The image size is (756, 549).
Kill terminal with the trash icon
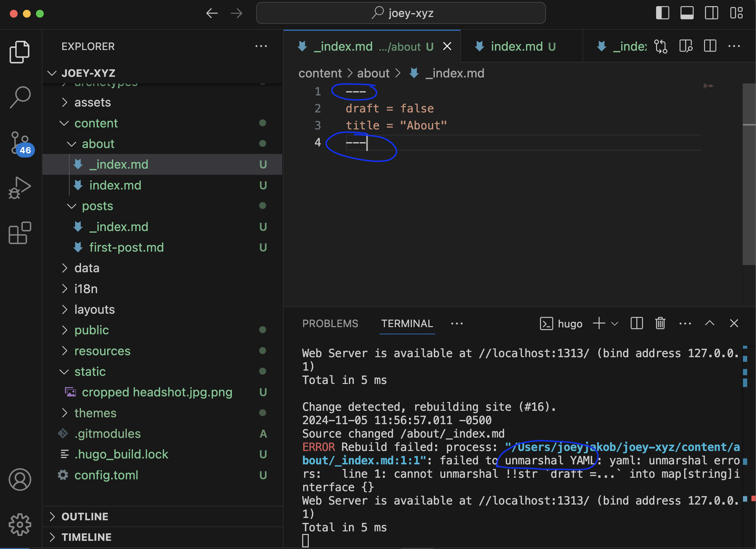point(660,323)
